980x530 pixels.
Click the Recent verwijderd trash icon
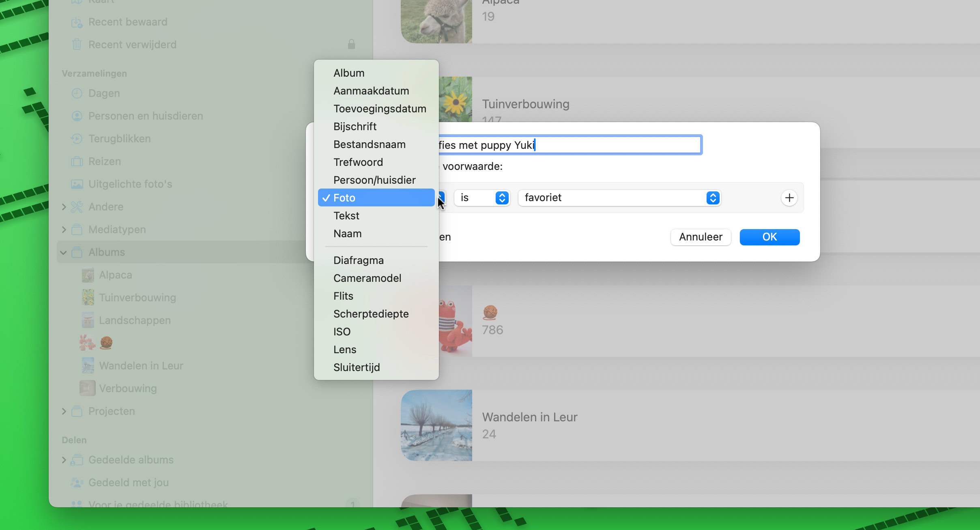77,45
